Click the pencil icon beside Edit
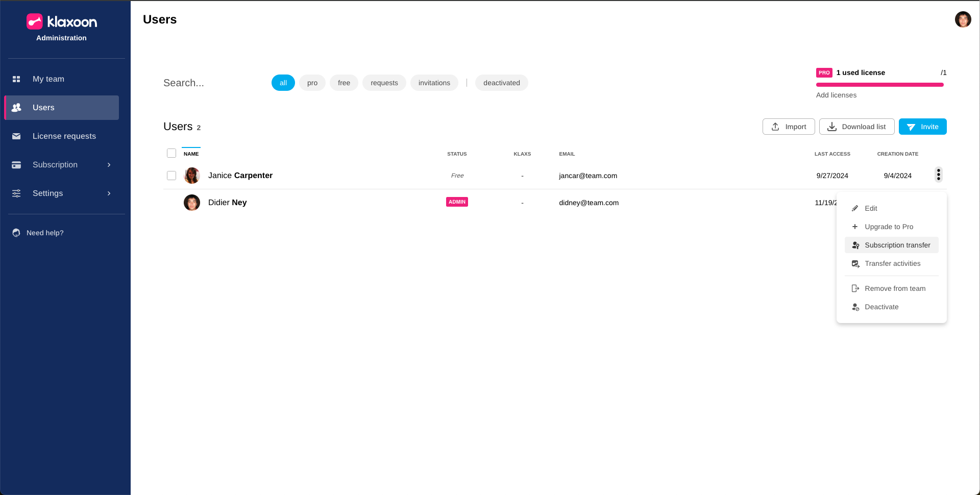The width and height of the screenshot is (980, 495). coord(855,208)
